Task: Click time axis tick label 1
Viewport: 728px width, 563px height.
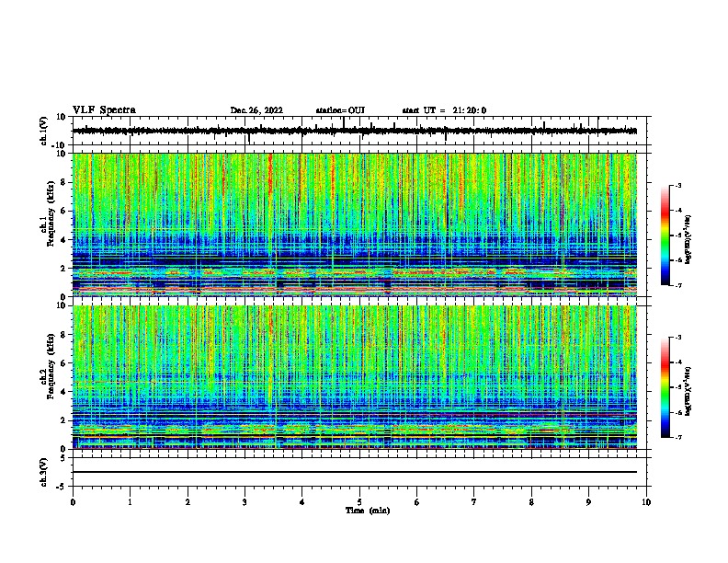Action: (130, 502)
